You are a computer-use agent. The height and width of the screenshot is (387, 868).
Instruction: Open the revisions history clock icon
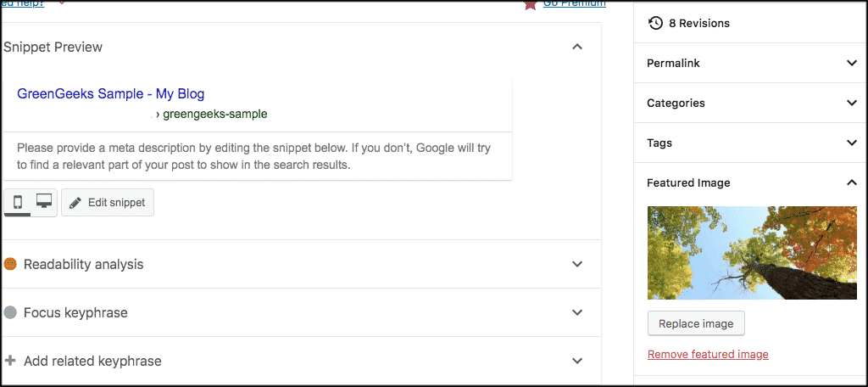[x=655, y=23]
